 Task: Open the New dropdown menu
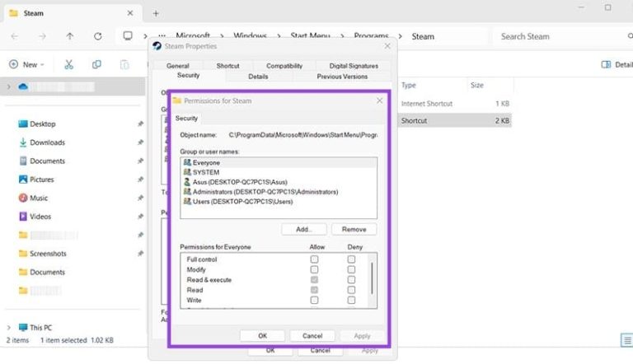point(25,64)
